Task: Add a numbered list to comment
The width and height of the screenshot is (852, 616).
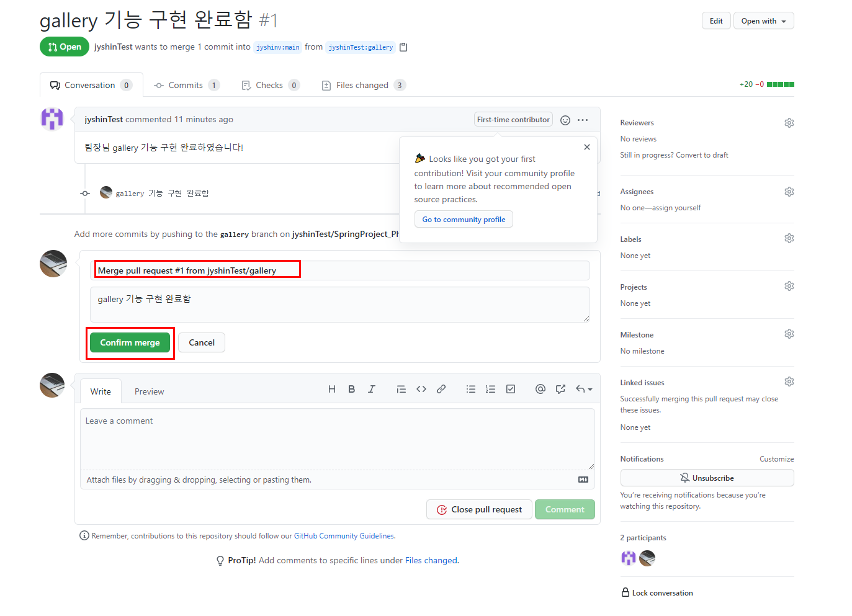Action: [491, 389]
